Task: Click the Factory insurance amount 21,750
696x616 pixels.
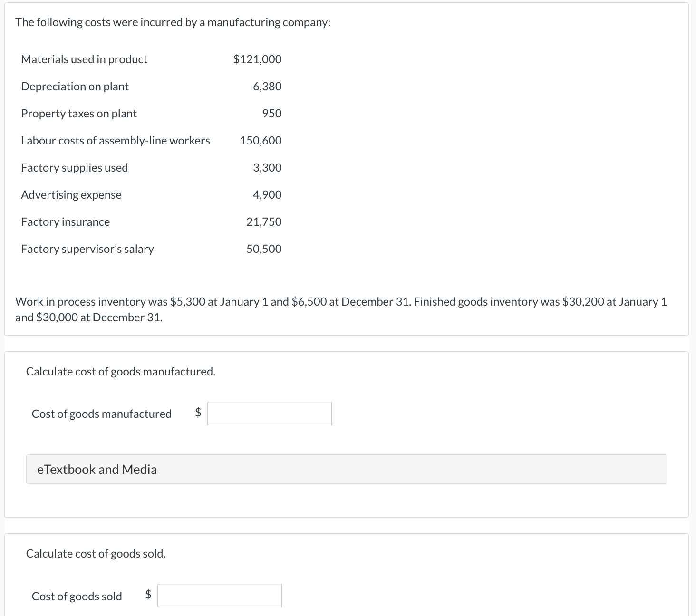Action: [264, 221]
